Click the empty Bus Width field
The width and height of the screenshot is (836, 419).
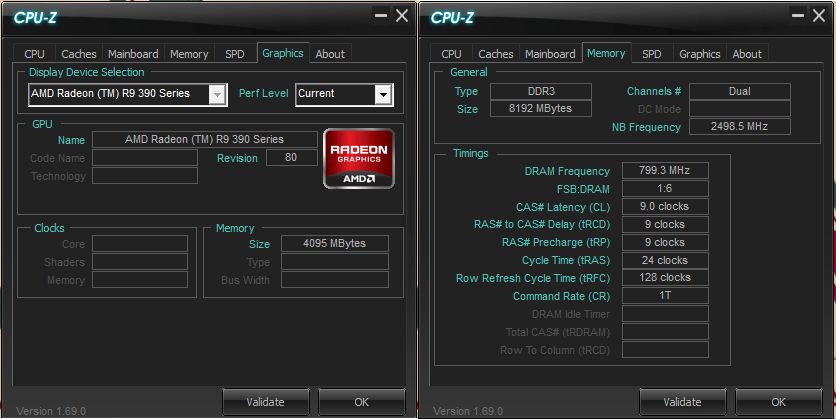(335, 280)
